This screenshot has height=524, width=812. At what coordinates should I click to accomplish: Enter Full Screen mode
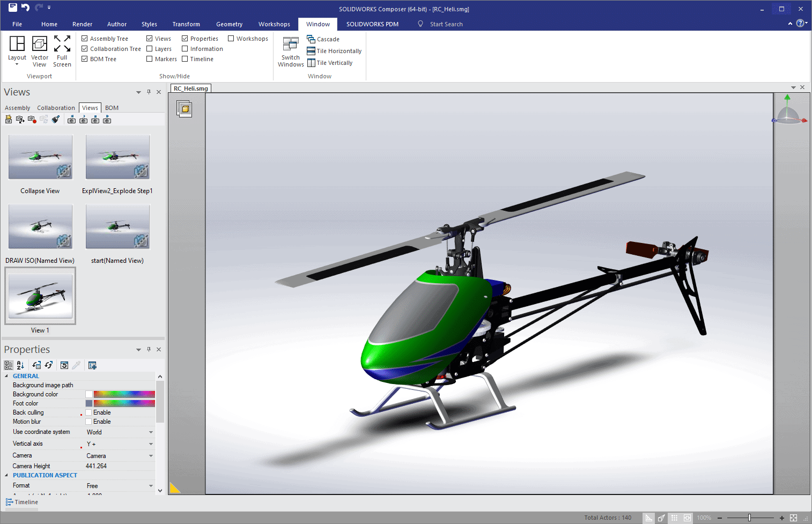62,44
